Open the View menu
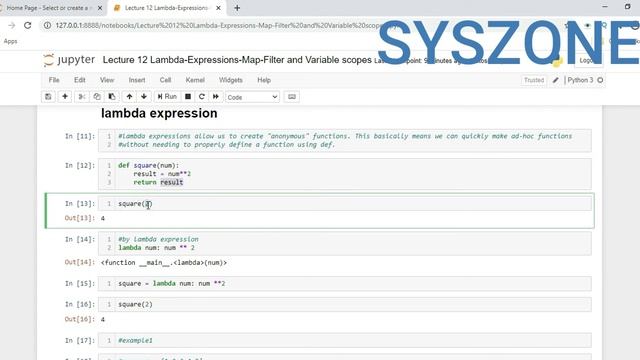The image size is (640, 360). pyautogui.click(x=107, y=80)
